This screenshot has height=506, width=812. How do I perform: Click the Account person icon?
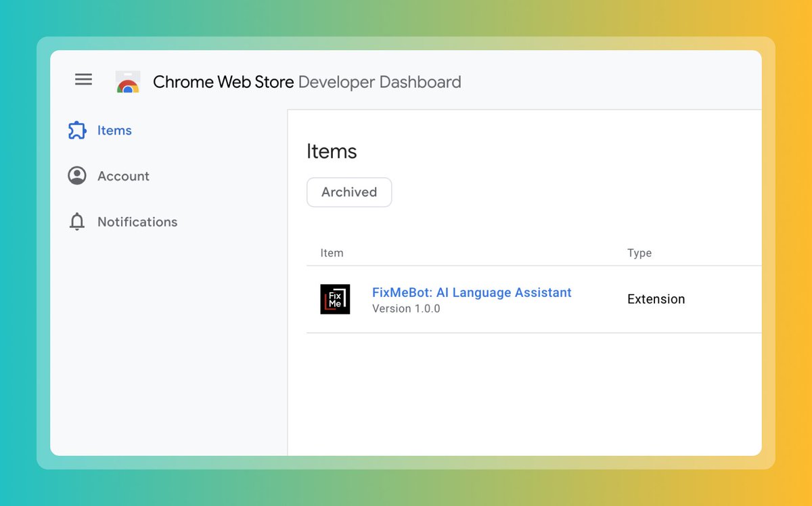pos(77,176)
